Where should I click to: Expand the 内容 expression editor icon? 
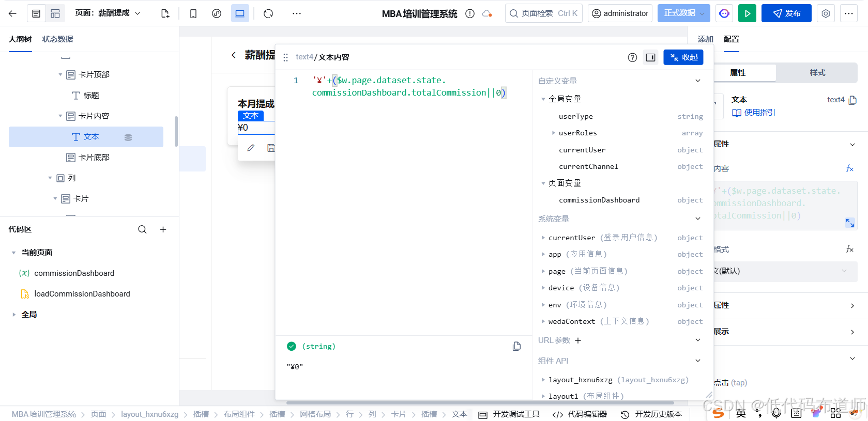pos(850,223)
